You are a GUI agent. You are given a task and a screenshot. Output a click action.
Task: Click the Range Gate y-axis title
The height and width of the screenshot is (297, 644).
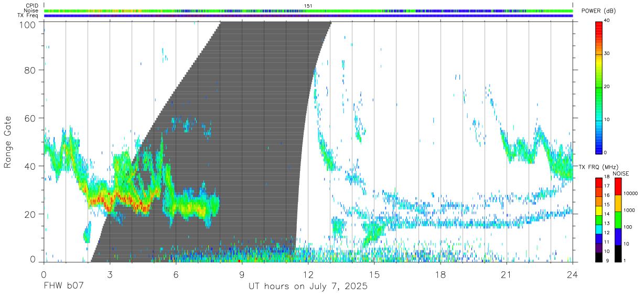point(8,142)
